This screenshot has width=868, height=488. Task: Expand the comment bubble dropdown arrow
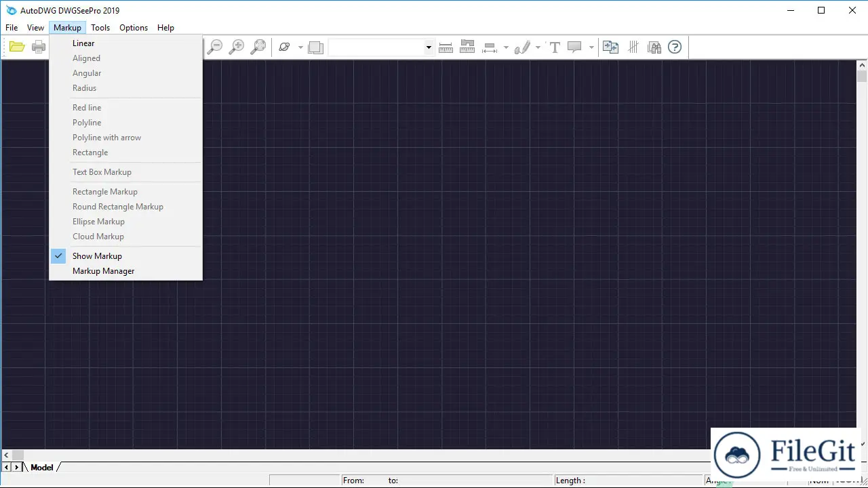591,47
